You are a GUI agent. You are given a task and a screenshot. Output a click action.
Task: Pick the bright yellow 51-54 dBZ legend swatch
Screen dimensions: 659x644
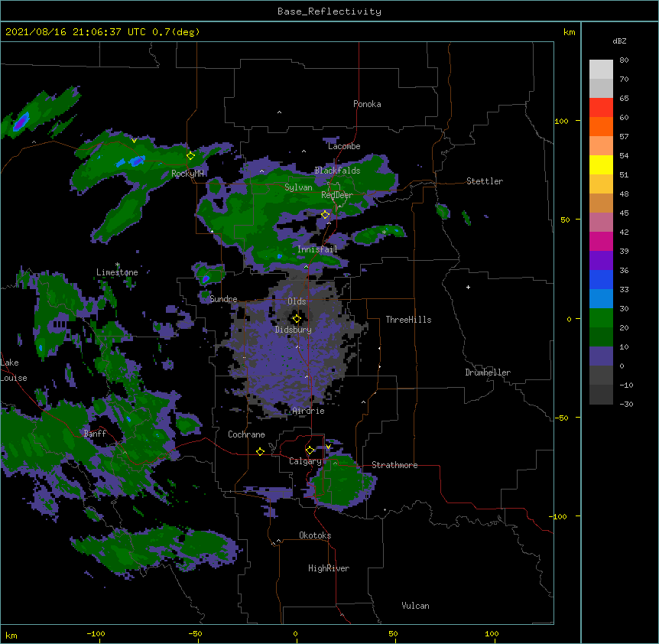tap(601, 164)
